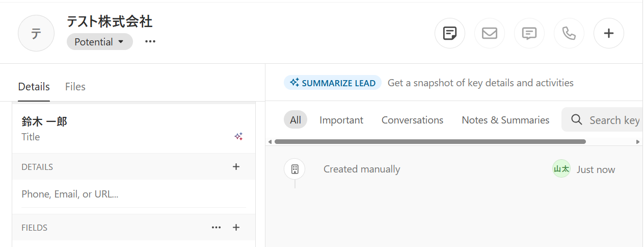Filter activity by Important
Screen dimensions: 644x247
[x=341, y=120]
